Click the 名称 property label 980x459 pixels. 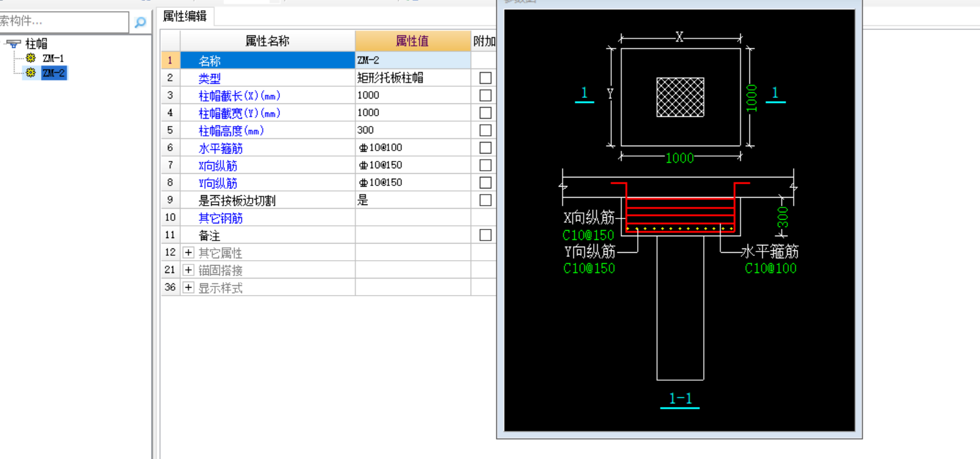coord(210,61)
